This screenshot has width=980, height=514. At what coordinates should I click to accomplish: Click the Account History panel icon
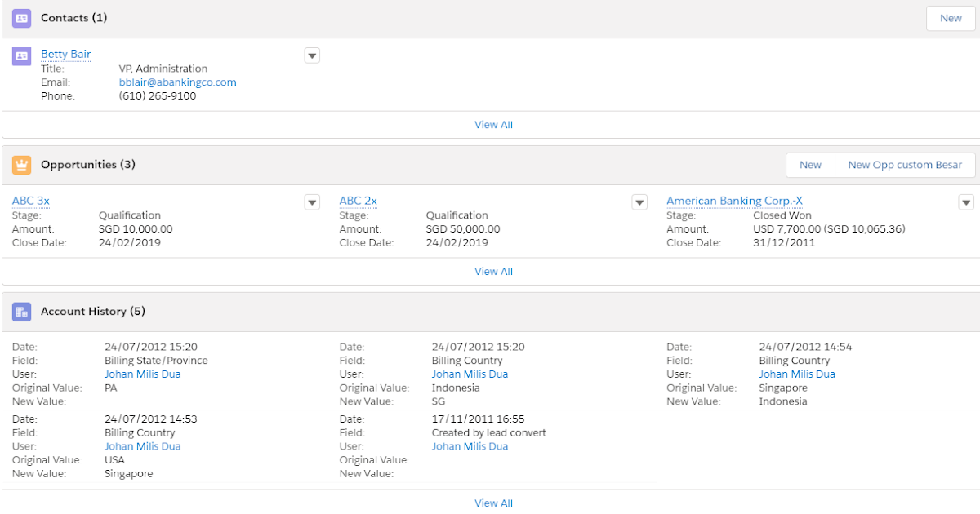(x=21, y=311)
